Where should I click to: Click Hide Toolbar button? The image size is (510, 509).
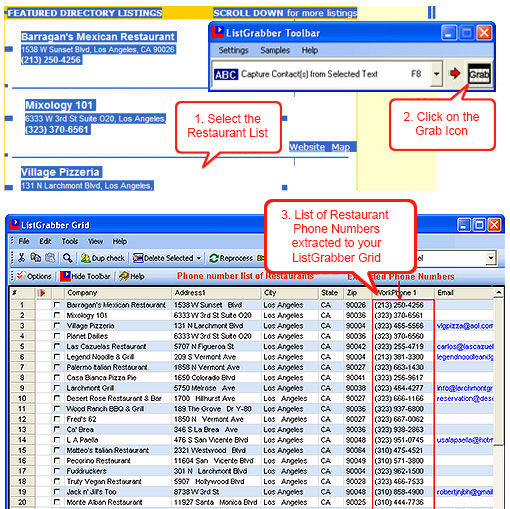pos(85,276)
